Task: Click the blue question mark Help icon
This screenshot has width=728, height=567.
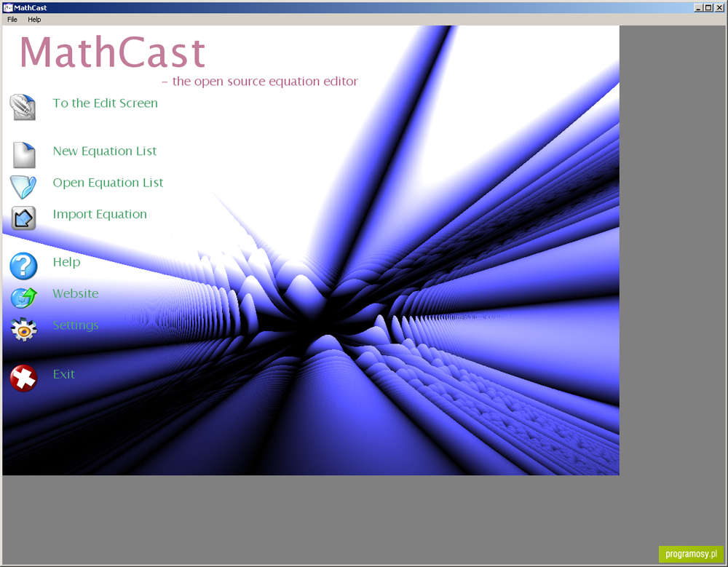Action: [24, 266]
